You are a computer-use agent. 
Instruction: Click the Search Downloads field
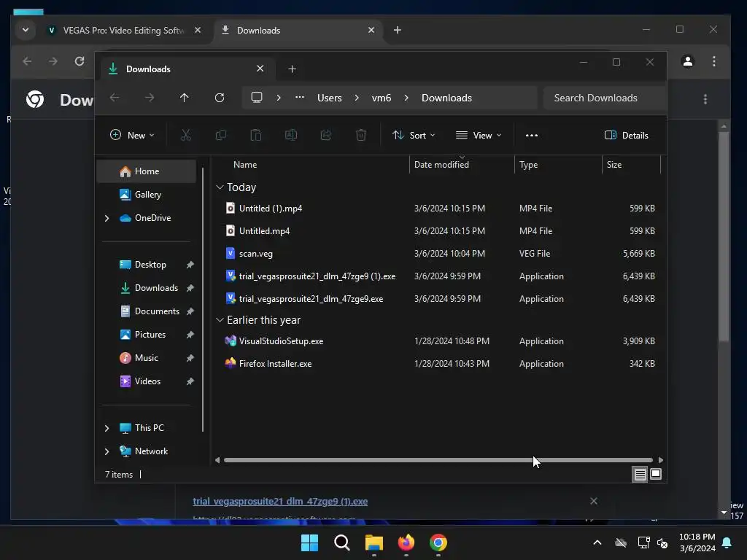pos(605,98)
